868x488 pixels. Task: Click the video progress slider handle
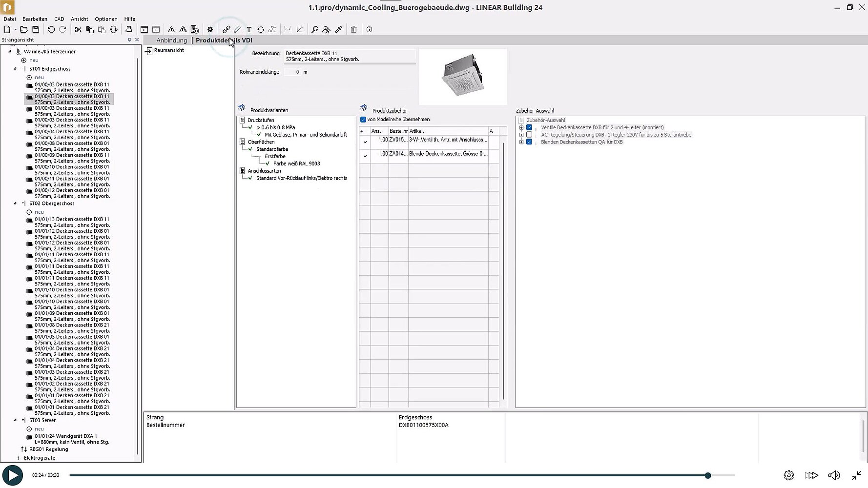tap(708, 475)
